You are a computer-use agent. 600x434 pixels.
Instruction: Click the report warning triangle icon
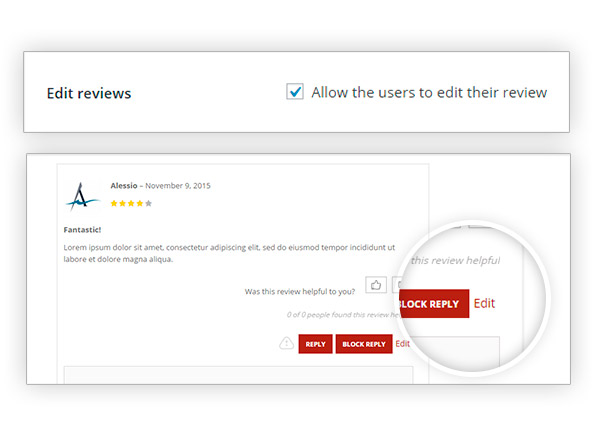tap(286, 343)
